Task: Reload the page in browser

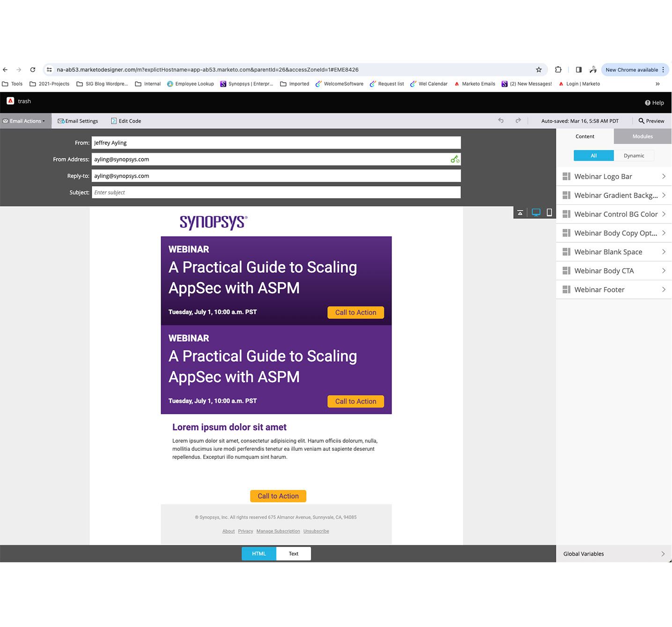Action: (33, 70)
